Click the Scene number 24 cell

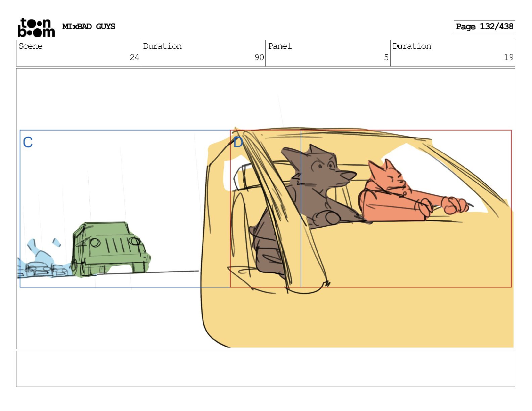(79, 53)
